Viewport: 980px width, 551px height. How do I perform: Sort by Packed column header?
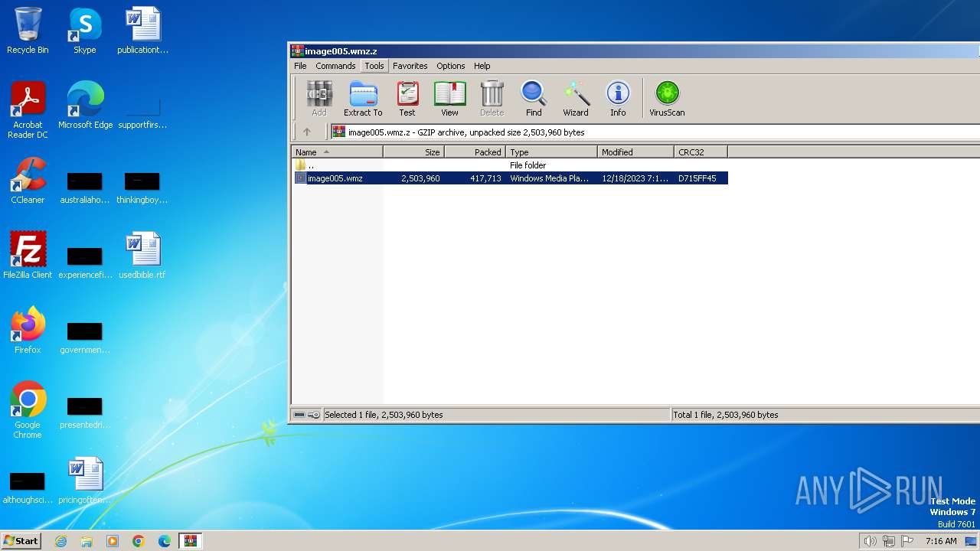475,152
